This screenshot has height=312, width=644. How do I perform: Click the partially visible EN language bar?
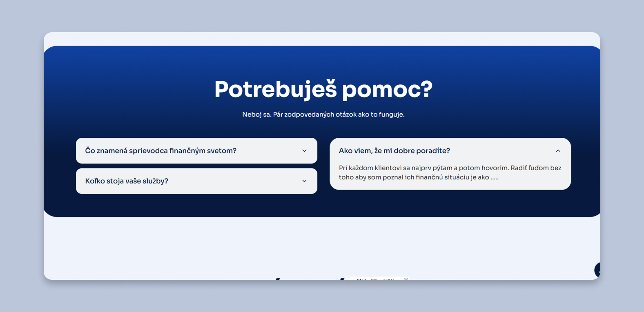click(x=378, y=279)
